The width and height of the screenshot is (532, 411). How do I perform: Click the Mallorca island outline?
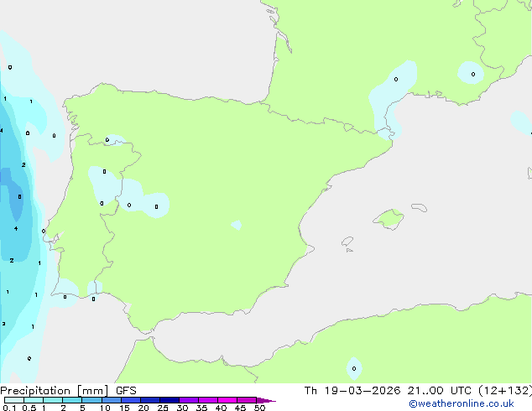[389, 219]
